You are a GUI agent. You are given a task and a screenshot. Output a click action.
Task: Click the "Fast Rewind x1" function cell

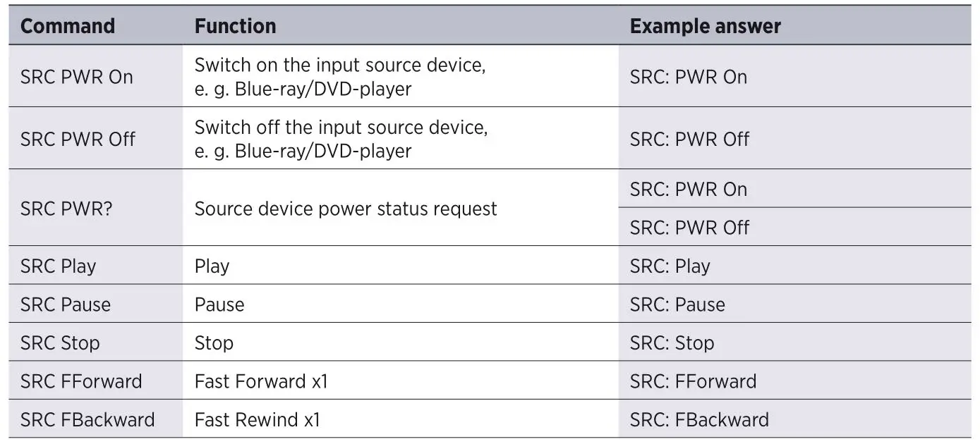[x=257, y=420]
